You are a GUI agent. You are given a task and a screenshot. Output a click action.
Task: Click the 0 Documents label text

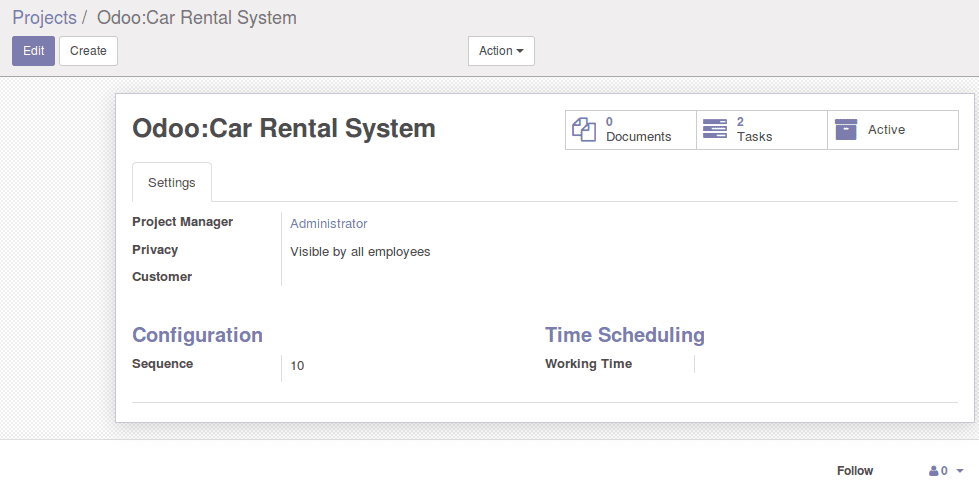click(638, 130)
